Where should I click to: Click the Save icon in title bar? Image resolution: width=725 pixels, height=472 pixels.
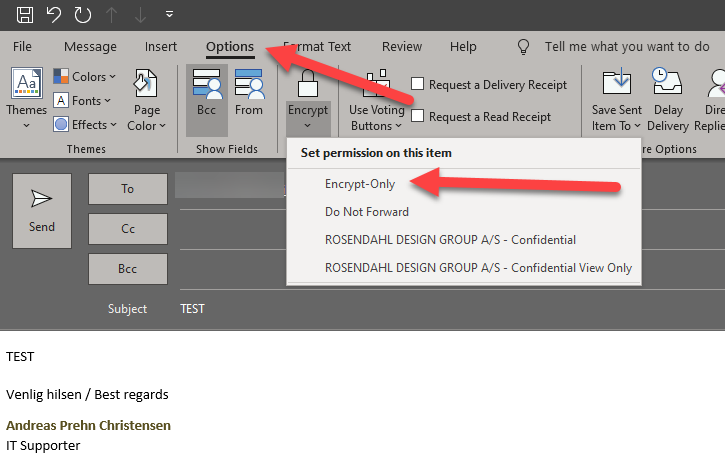click(x=25, y=15)
